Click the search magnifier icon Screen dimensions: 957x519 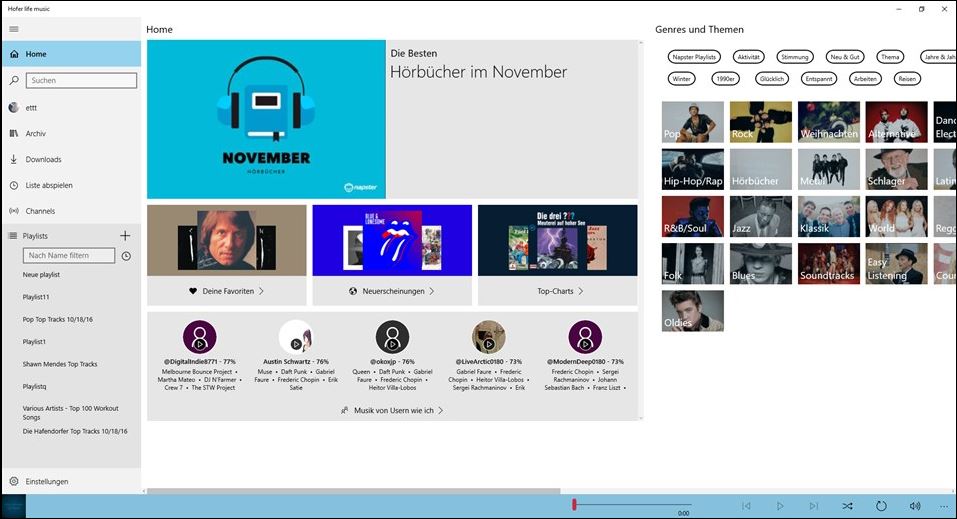[x=14, y=80]
